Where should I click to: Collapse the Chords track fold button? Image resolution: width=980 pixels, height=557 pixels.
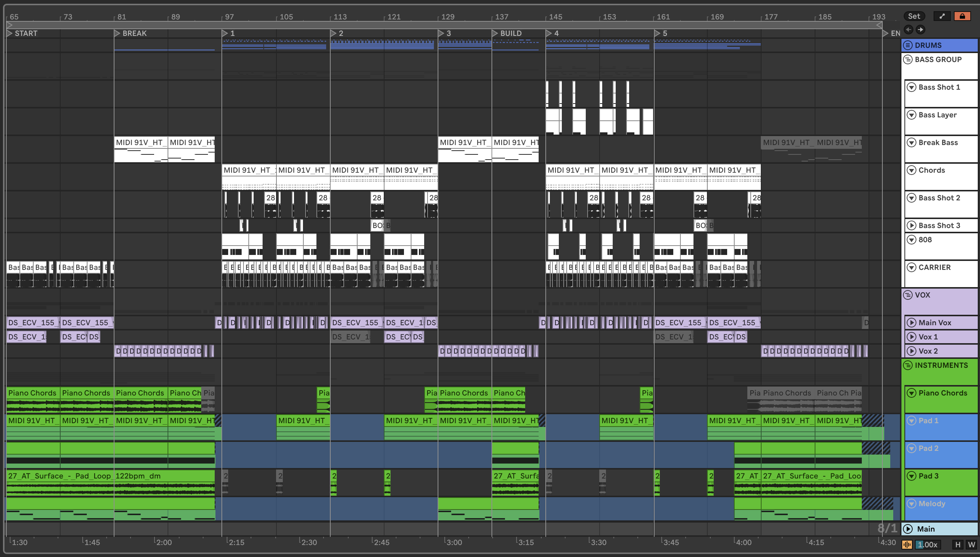pos(912,170)
